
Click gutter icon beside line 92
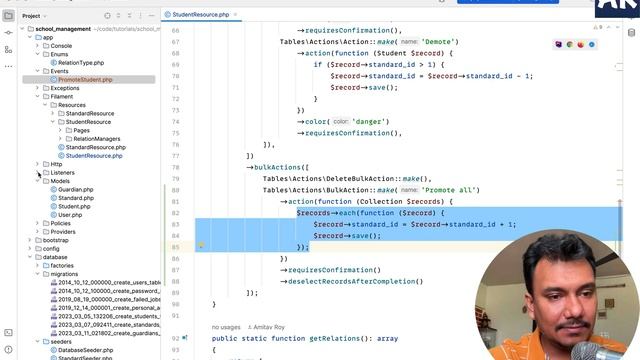[185, 338]
